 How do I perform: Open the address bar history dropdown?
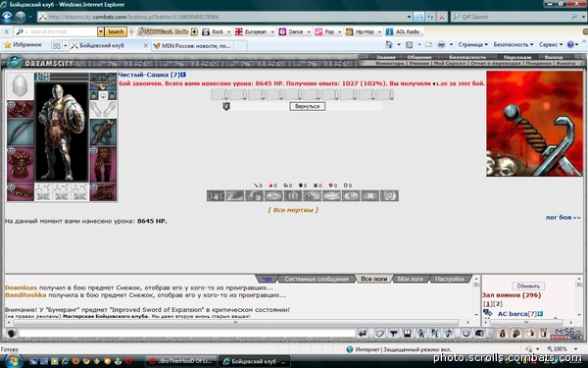point(409,17)
